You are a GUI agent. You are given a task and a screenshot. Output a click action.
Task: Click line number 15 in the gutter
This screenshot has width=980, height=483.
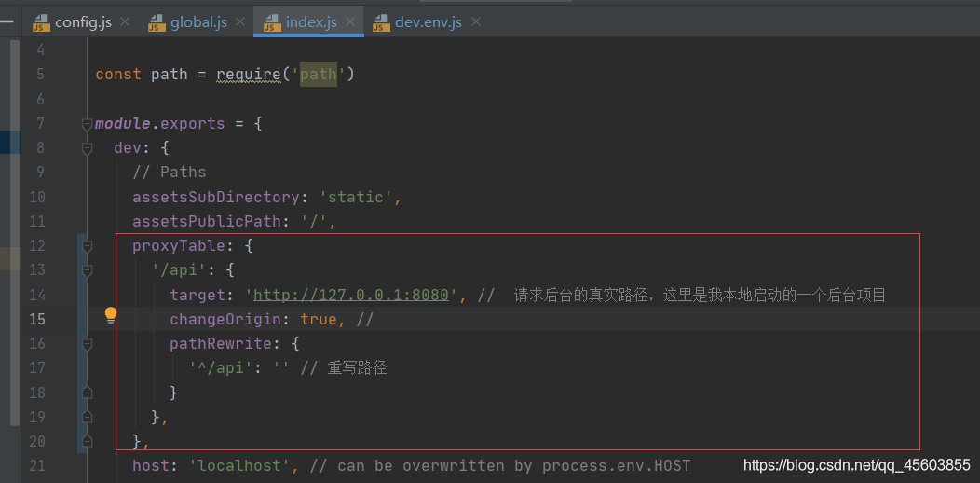[36, 319]
